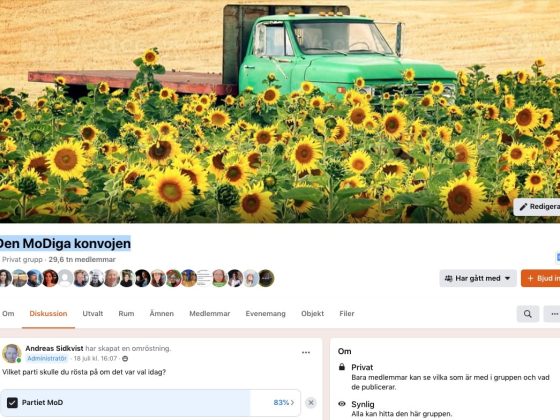Open the green truck sunflower cover photo
This screenshot has width=560, height=420.
click(x=280, y=111)
